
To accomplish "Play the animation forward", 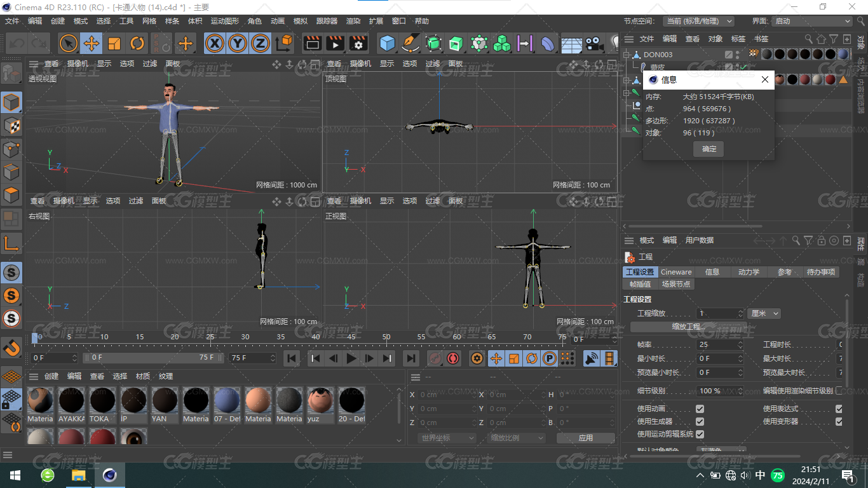I will pos(351,358).
